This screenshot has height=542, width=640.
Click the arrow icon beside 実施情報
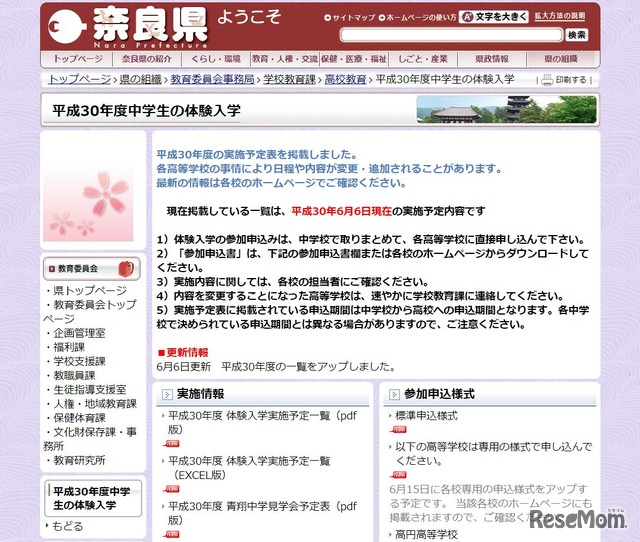click(x=167, y=394)
